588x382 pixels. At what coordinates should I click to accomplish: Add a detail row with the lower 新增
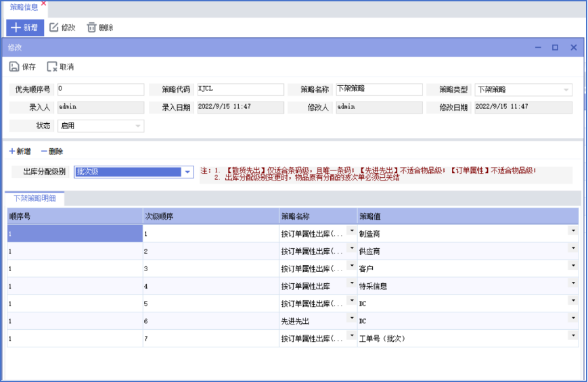pos(20,151)
